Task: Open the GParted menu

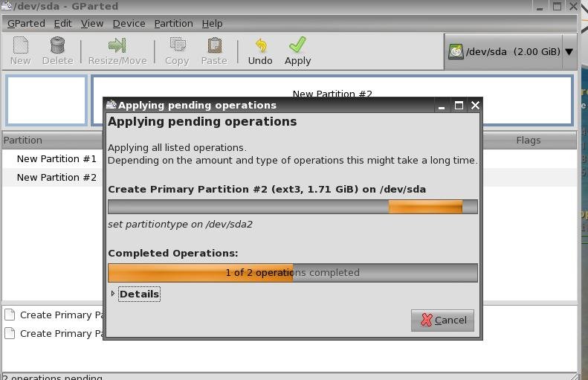Action: pyautogui.click(x=26, y=23)
